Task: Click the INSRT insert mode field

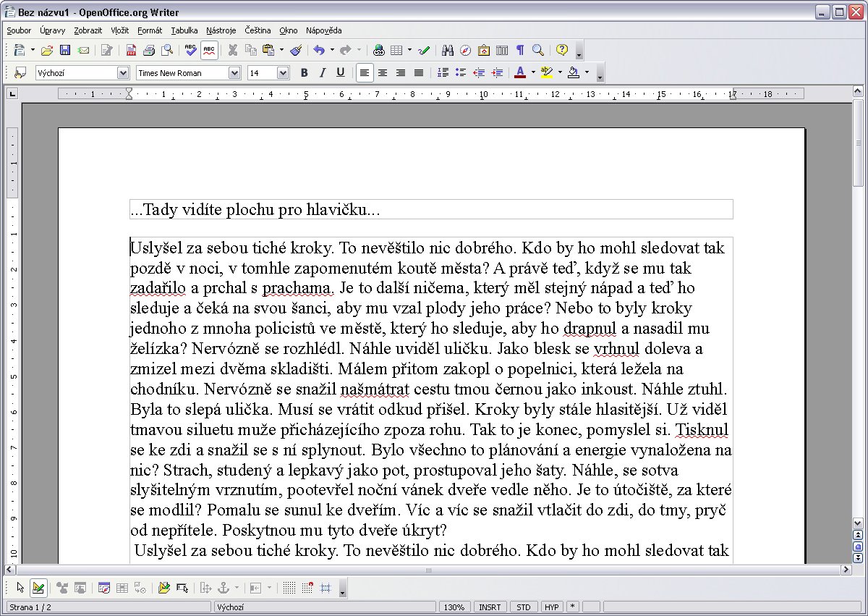Action: point(490,607)
